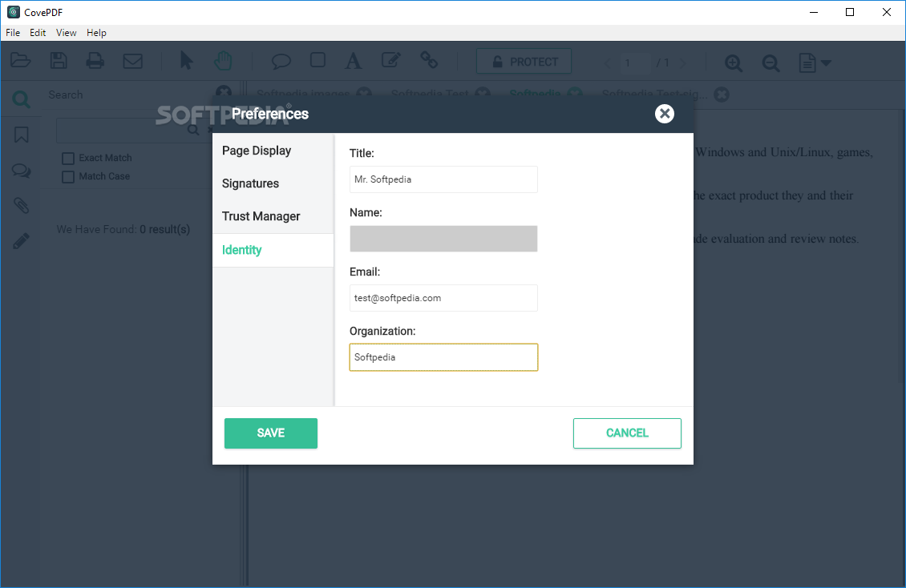Select the rectangle shape tool

(x=318, y=60)
